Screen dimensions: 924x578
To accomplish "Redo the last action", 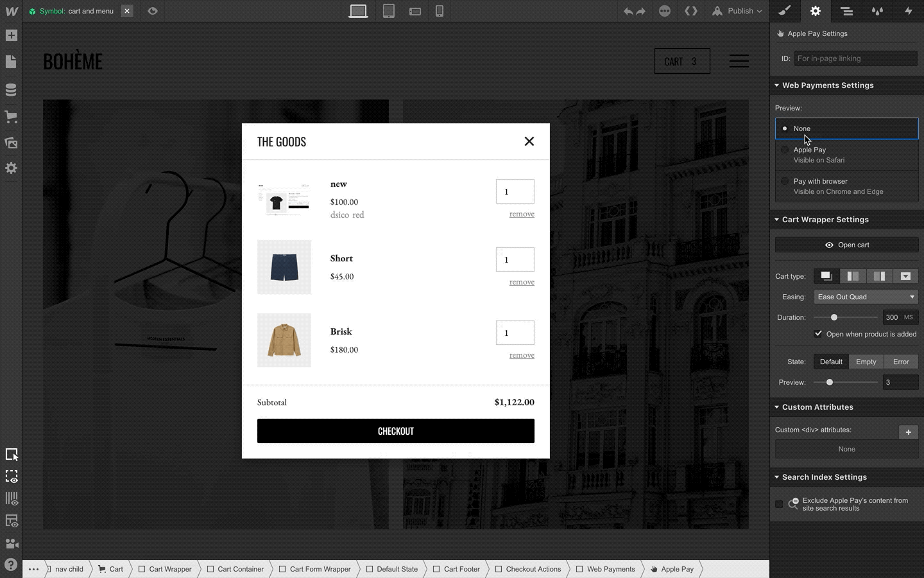I will [x=640, y=11].
